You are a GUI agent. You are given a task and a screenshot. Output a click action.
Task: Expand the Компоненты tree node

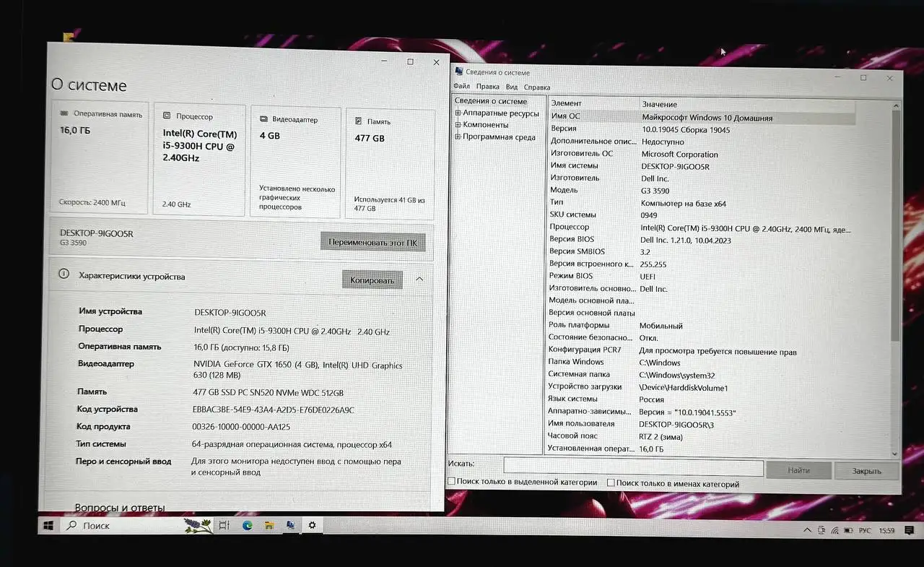[x=458, y=125]
